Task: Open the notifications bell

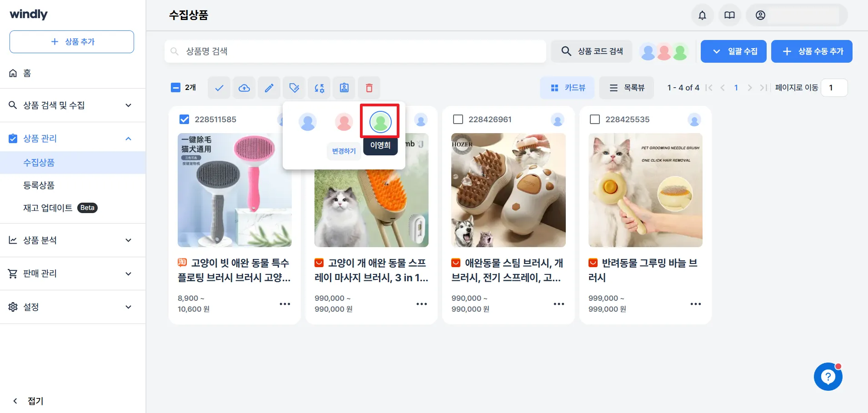Action: [702, 15]
